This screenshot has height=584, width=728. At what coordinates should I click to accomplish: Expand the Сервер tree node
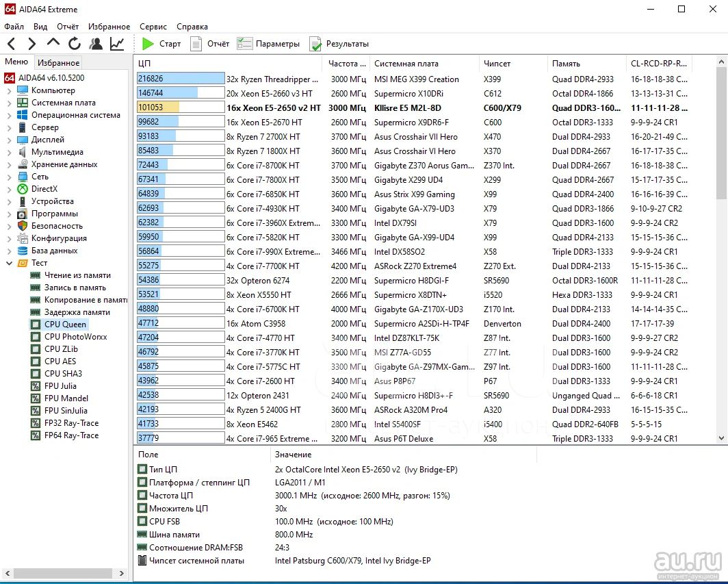[10, 127]
